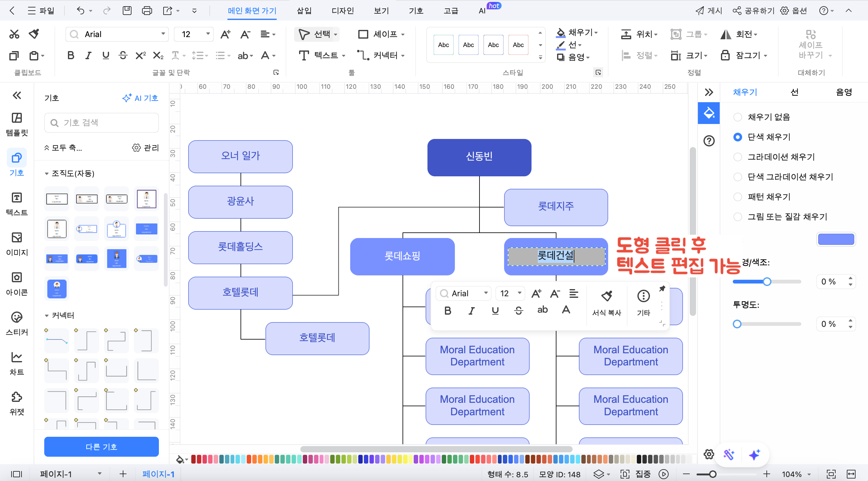This screenshot has height=481, width=868.
Task: Click the Superscript icon
Action: coord(141,55)
